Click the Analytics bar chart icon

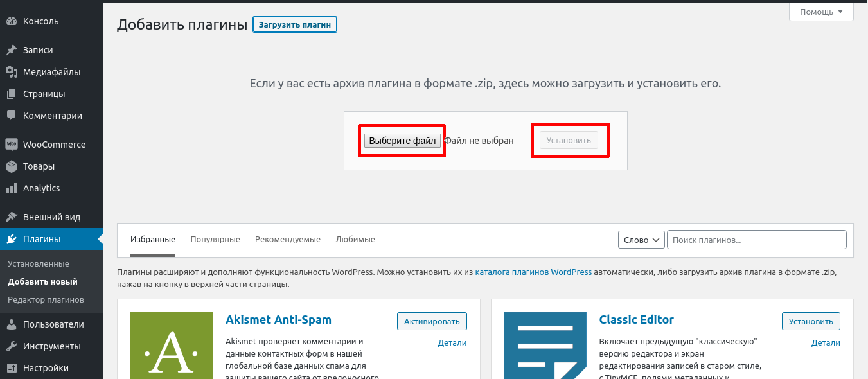pyautogui.click(x=12, y=188)
